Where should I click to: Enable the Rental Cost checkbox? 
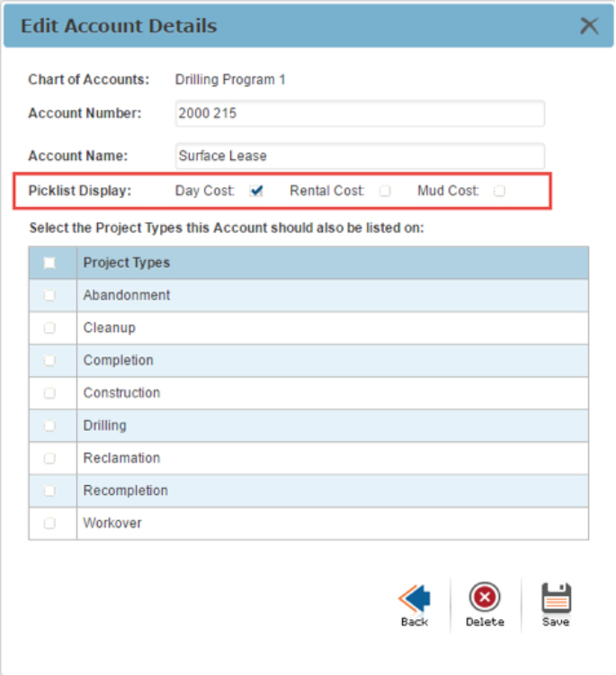(385, 191)
